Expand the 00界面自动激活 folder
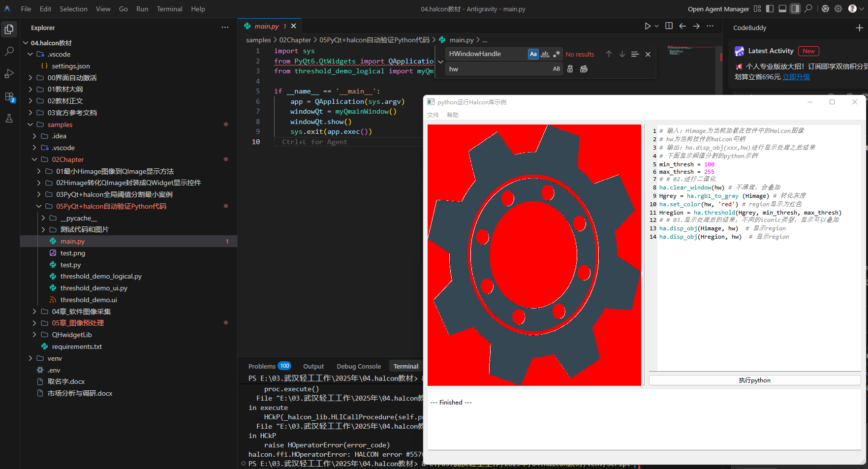 coord(31,78)
